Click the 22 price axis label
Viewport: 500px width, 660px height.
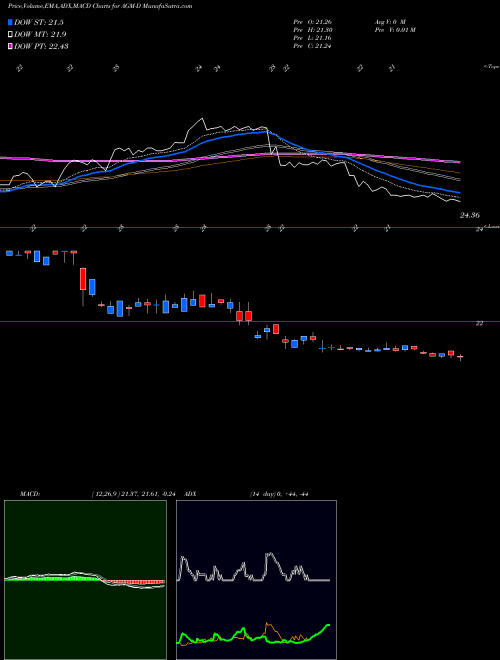(x=479, y=323)
